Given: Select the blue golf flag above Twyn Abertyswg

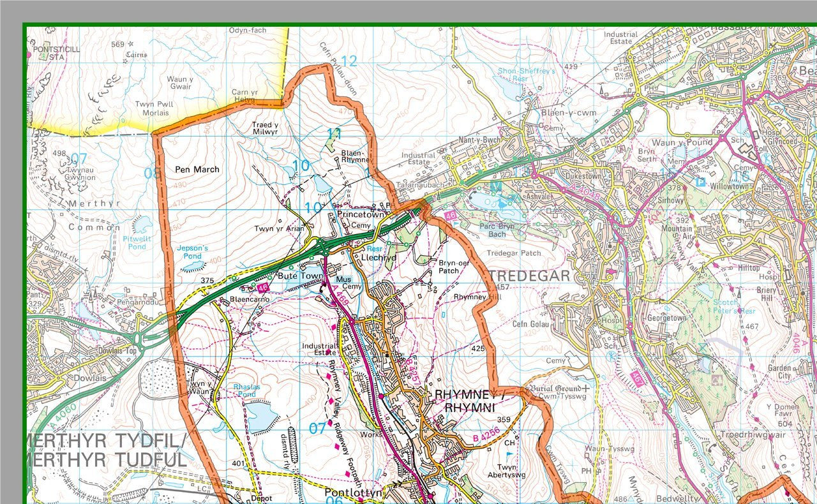Looking at the screenshot, I should 510,456.
